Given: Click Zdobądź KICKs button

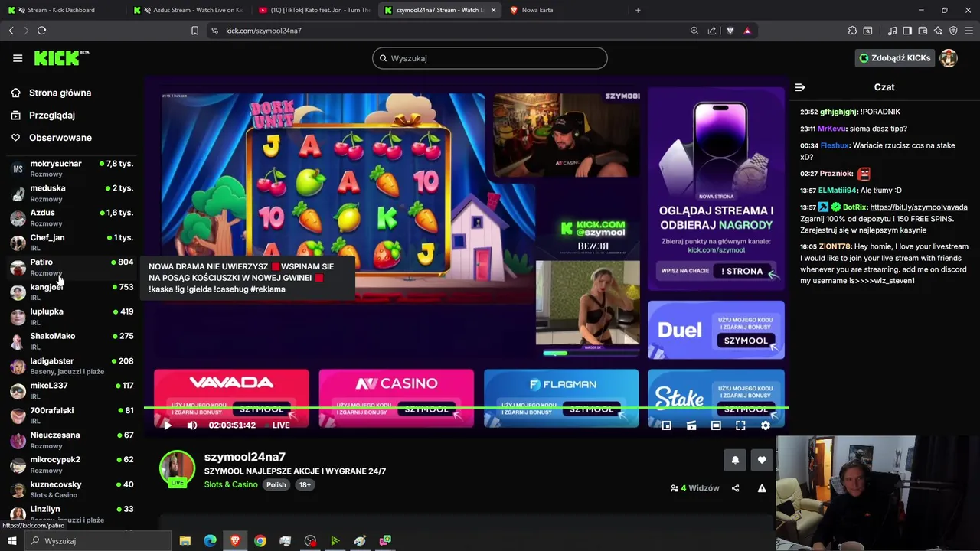Looking at the screenshot, I should [894, 58].
